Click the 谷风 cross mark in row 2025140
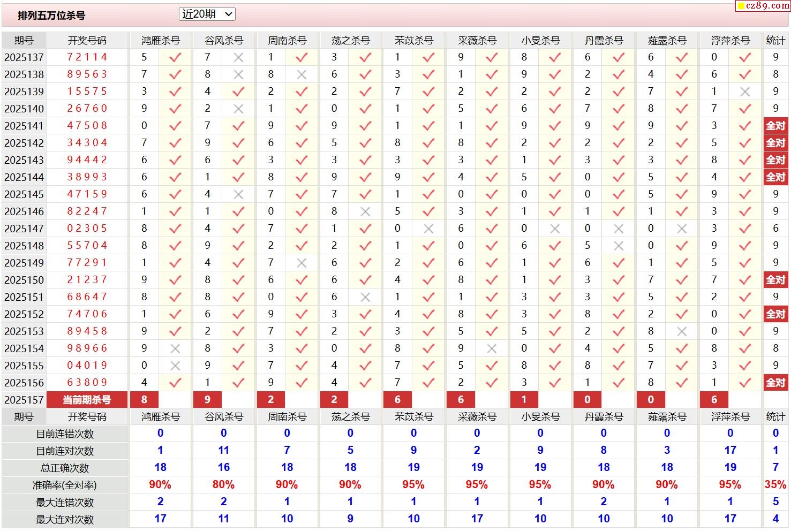This screenshot has height=532, width=791. 238,109
